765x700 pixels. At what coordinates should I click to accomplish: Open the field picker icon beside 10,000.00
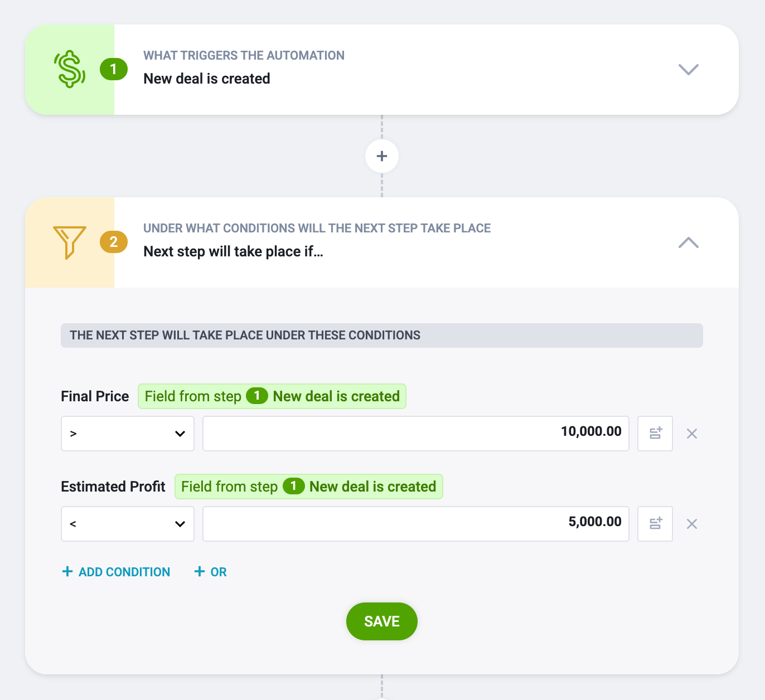[x=655, y=434]
